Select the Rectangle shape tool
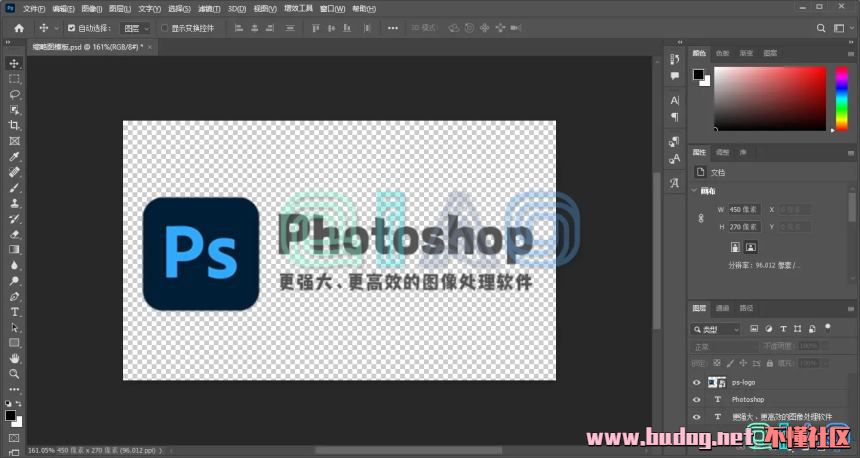860x458 pixels. click(14, 343)
